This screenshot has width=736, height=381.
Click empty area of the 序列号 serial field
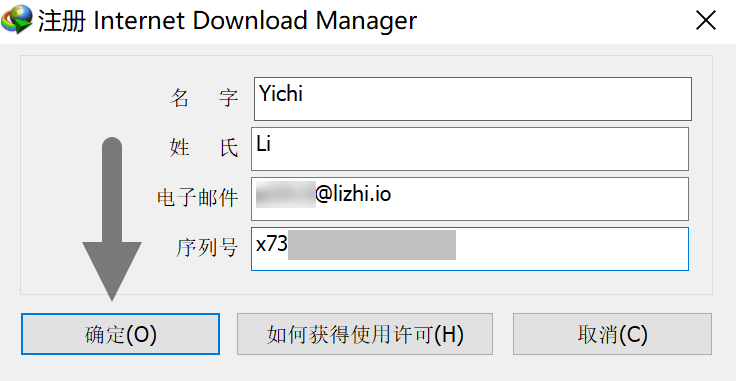(x=573, y=249)
